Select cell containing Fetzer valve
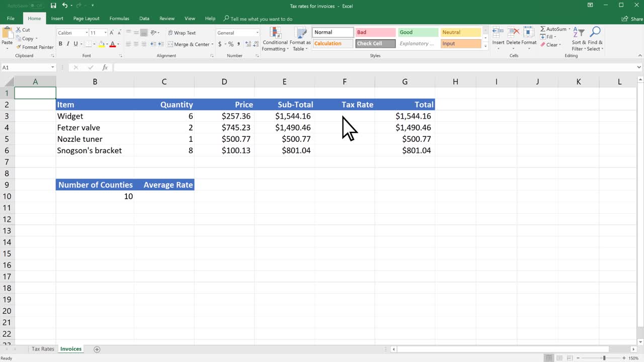644x362 pixels. [95, 128]
